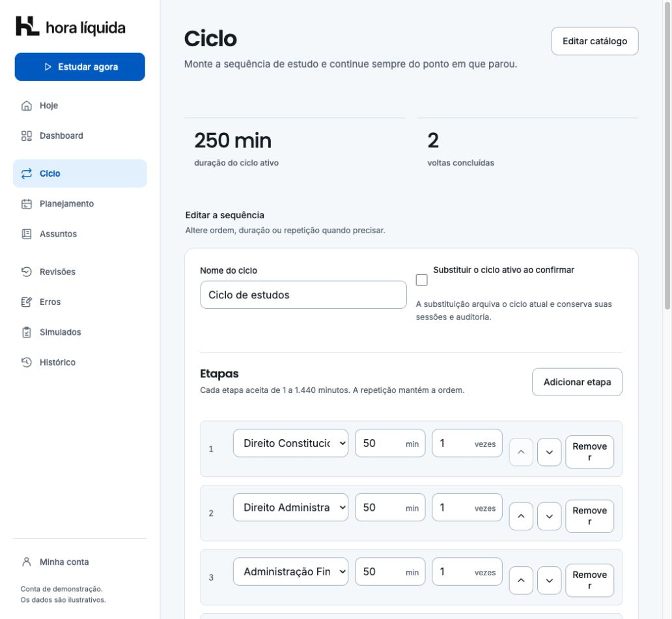Go to Dashboard
This screenshot has width=672, height=619.
tap(79, 136)
